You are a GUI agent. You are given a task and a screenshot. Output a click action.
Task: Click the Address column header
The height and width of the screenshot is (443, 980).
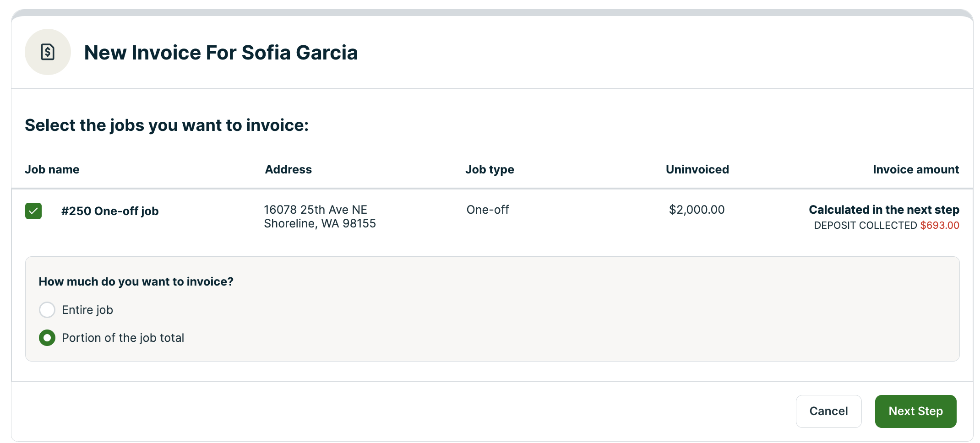(x=288, y=169)
